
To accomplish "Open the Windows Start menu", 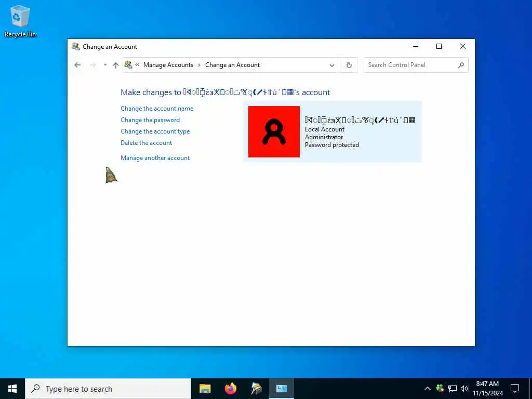I will 12,389.
